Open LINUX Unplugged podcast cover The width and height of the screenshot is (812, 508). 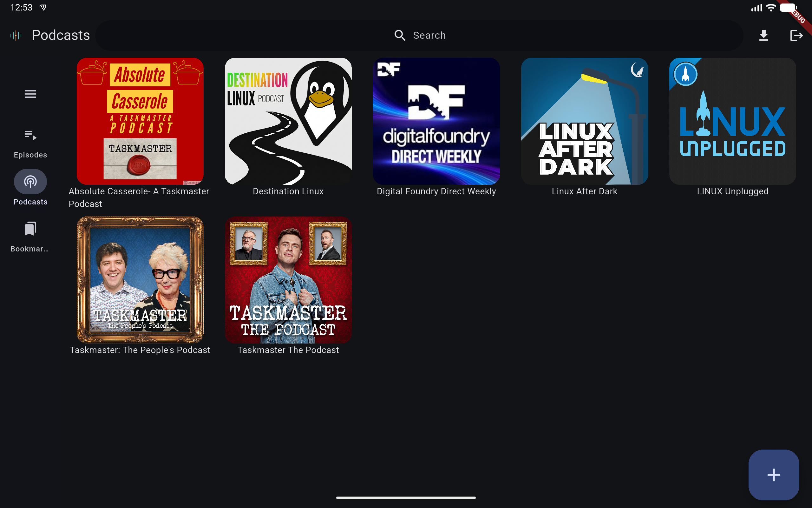732,121
